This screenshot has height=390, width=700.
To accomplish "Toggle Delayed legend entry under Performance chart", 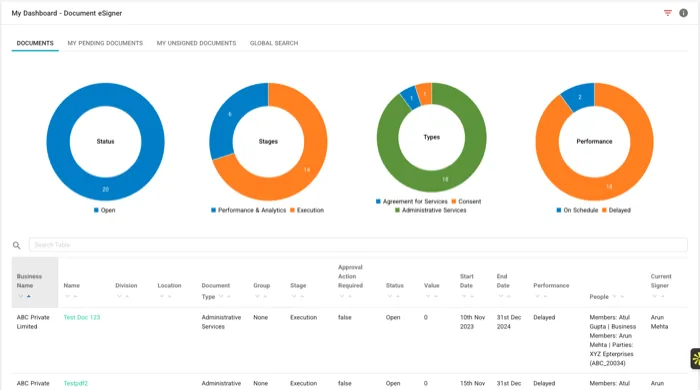I will (616, 210).
